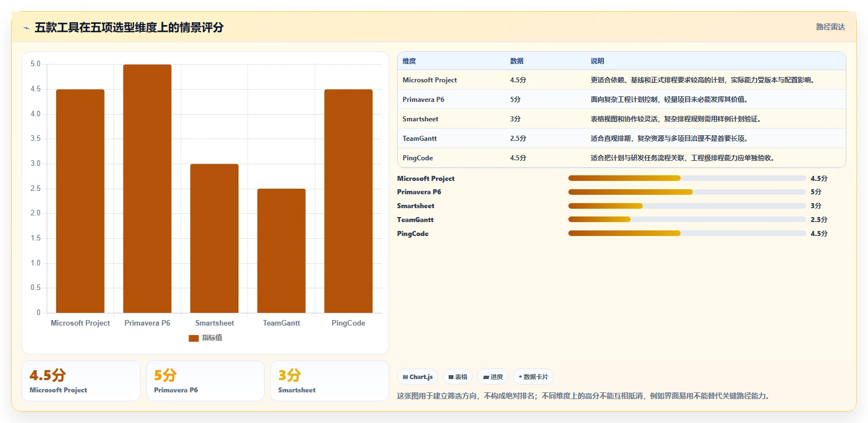Click the 3分 value beside the Smartsheet progress bar
This screenshot has height=423, width=868.
click(x=816, y=206)
